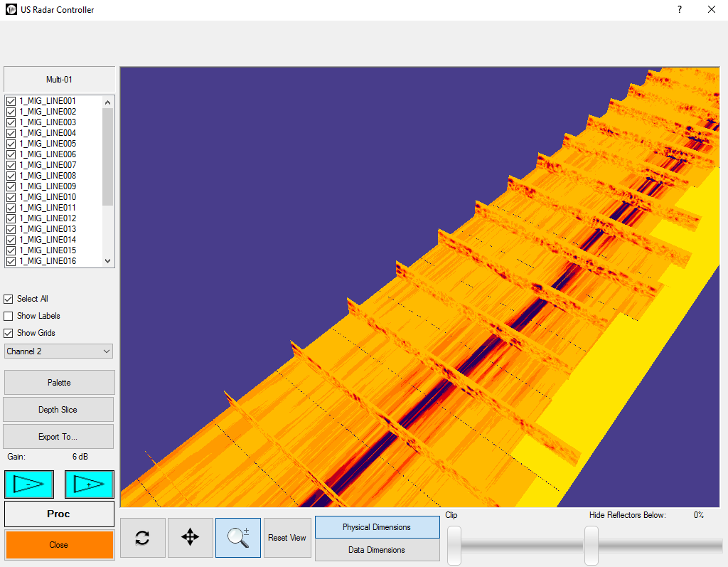Viewport: 728px width, 567px height.
Task: Click the rotate view icon button
Action: (142, 538)
